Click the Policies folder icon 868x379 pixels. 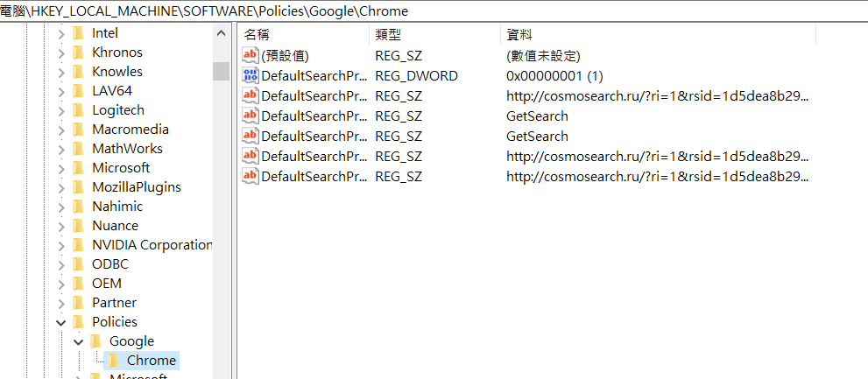(79, 322)
